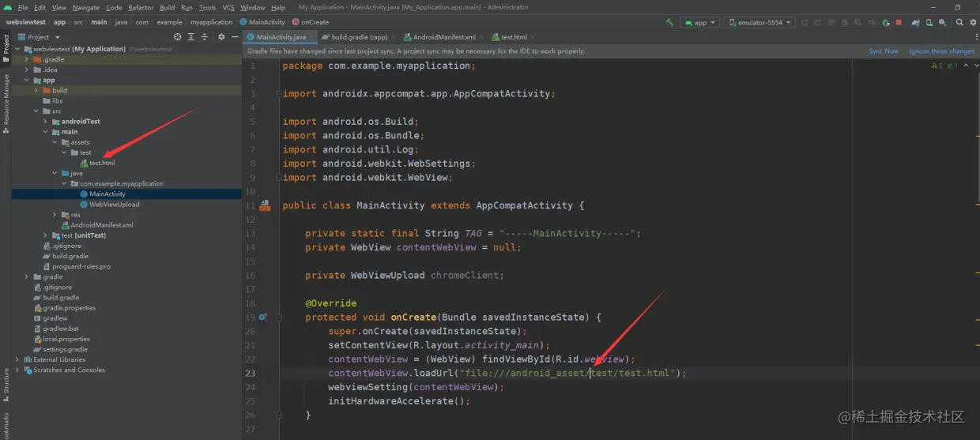Image resolution: width=980 pixels, height=440 pixels.
Task: Select MainActivity class in project tree
Action: tap(107, 194)
